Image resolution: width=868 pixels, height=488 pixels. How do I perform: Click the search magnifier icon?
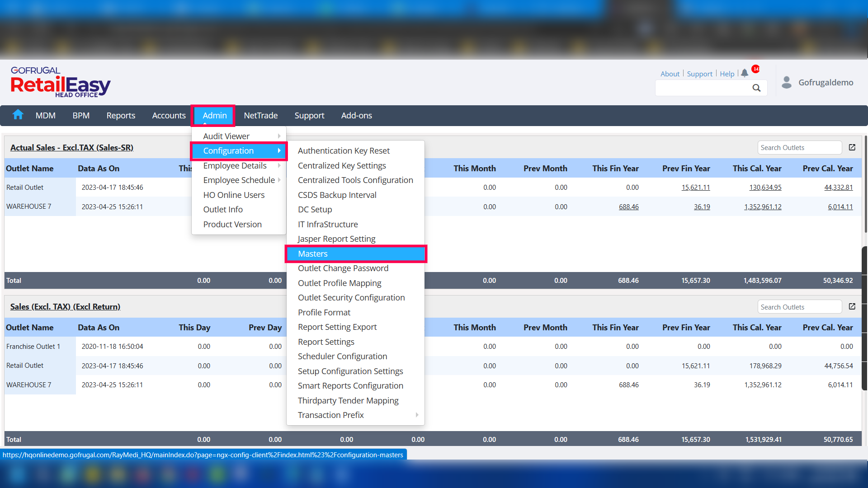click(x=756, y=88)
